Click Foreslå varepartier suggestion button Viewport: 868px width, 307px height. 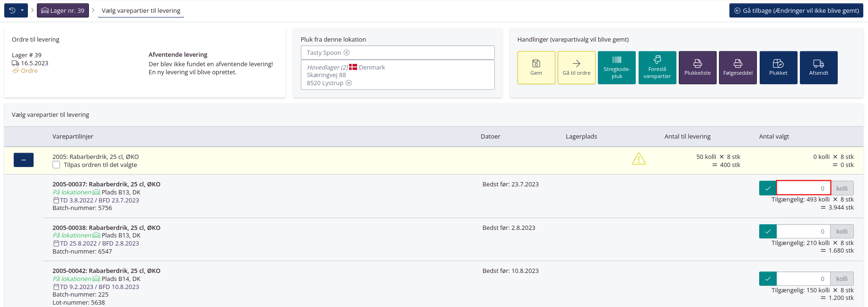[x=657, y=68]
